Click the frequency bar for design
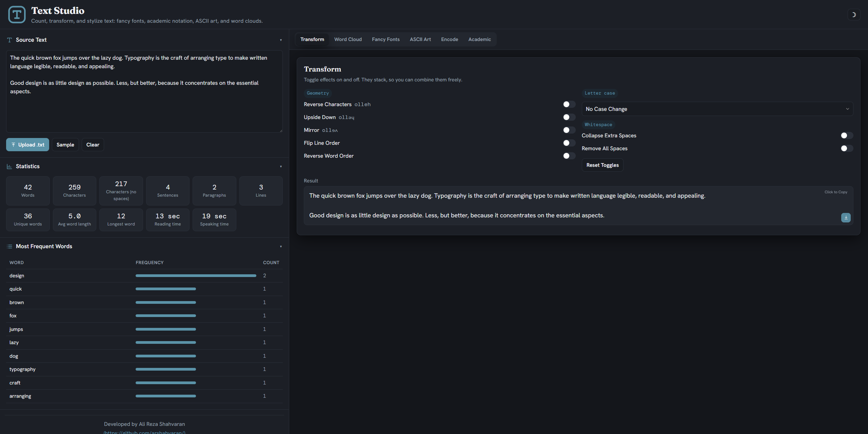Viewport: 868px width, 434px height. [196, 276]
